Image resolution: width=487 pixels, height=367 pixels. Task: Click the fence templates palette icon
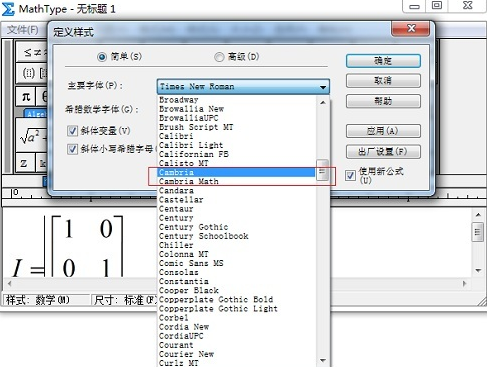28,73
